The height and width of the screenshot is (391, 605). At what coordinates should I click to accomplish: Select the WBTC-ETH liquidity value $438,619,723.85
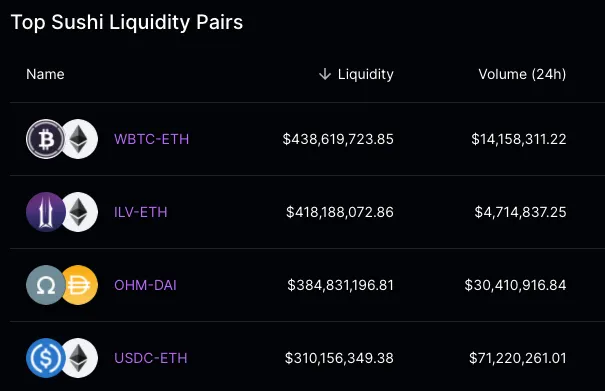point(338,139)
